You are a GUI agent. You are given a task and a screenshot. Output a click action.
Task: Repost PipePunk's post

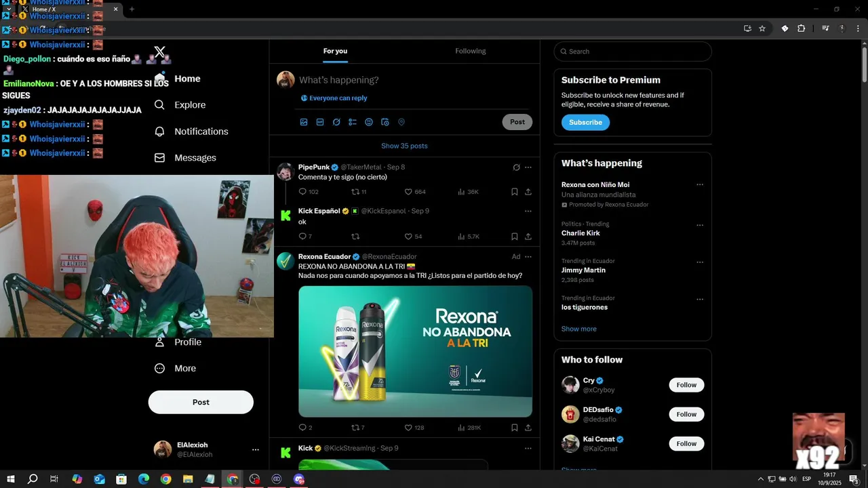tap(355, 192)
